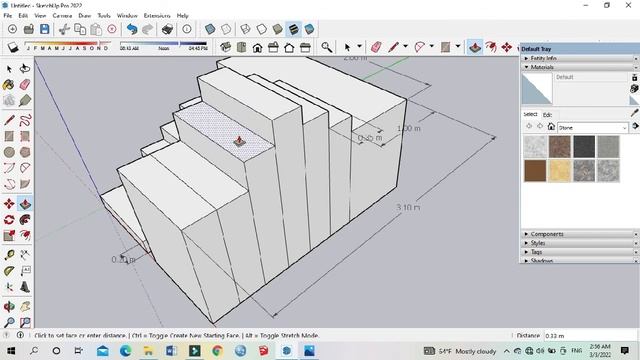This screenshot has height=360, width=640.
Task: Enable Monochrome face style
Action: 309,29
